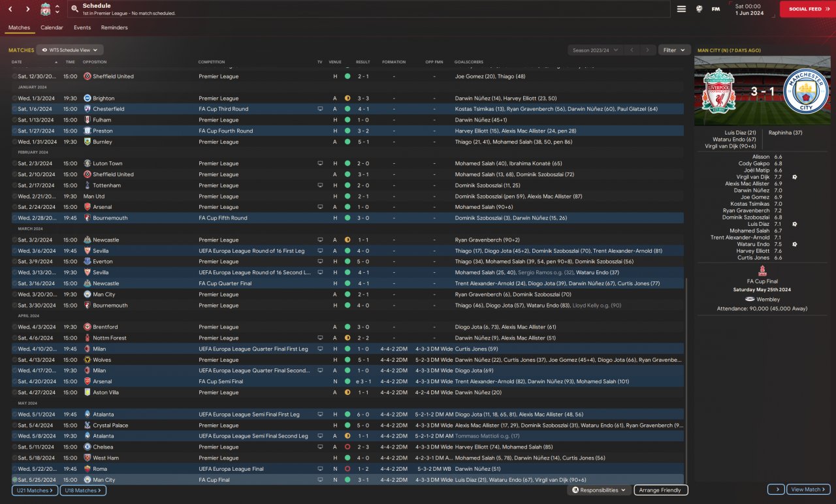The height and width of the screenshot is (504, 836).
Task: Click the 'UEFA Europa League Final' competition cell
Action: pyautogui.click(x=232, y=469)
